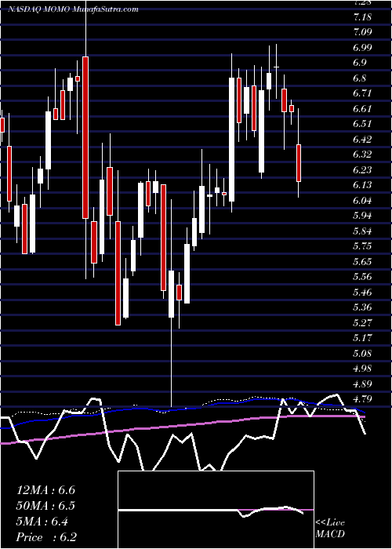Click the 6.04 price axis label
This screenshot has width=392, height=549.
pos(363,200)
